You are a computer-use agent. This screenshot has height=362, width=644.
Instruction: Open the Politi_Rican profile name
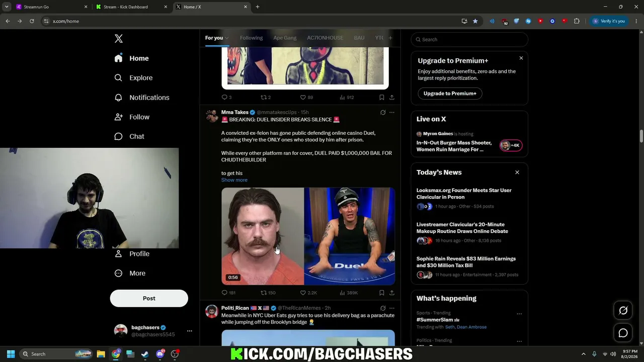(x=235, y=308)
